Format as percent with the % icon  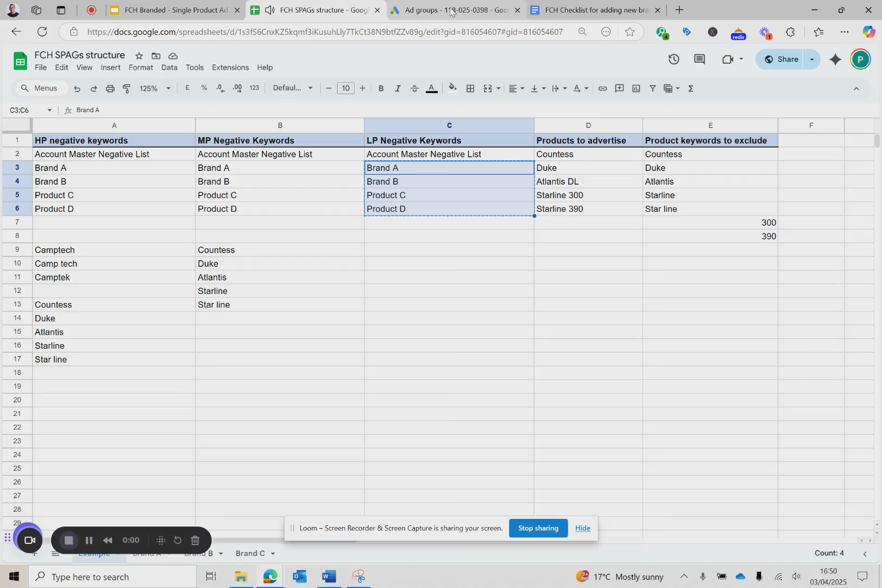coord(204,88)
